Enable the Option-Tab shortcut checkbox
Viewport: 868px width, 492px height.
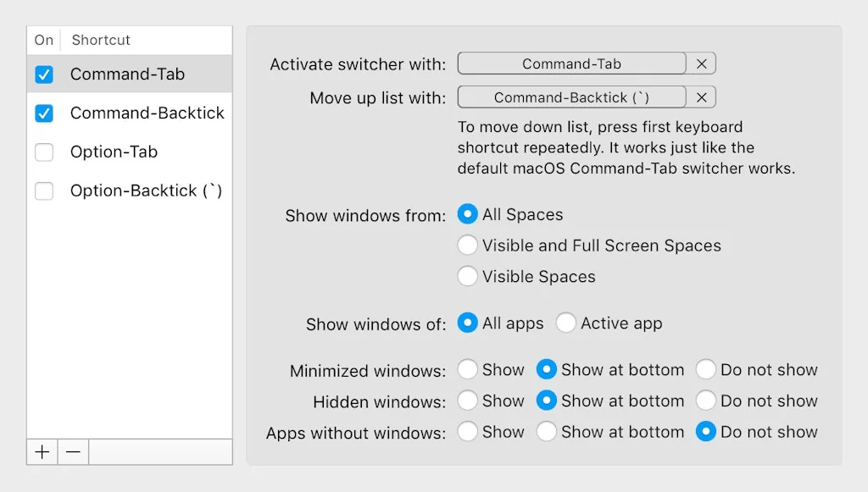[44, 152]
